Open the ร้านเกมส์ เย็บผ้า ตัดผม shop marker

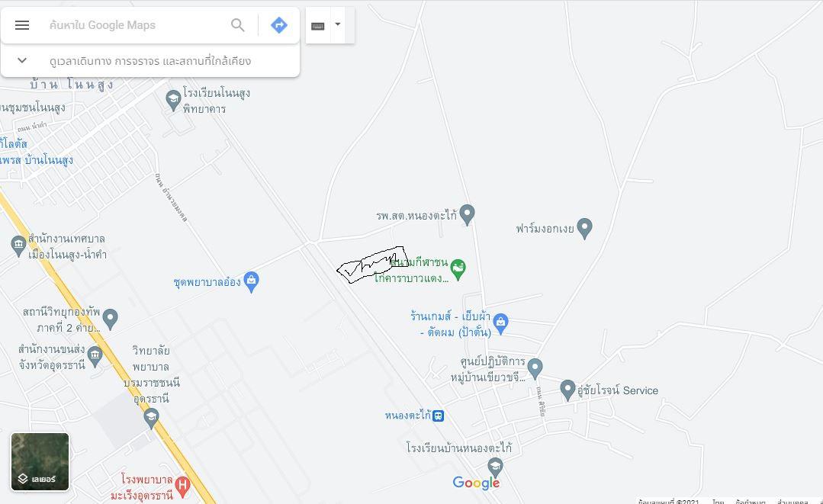[500, 323]
